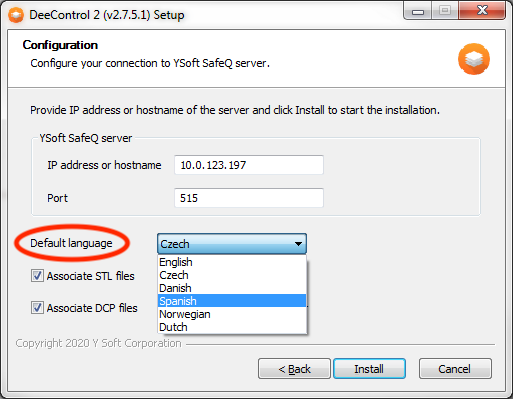Go back with the Back button
This screenshot has width=513, height=399.
[x=294, y=369]
